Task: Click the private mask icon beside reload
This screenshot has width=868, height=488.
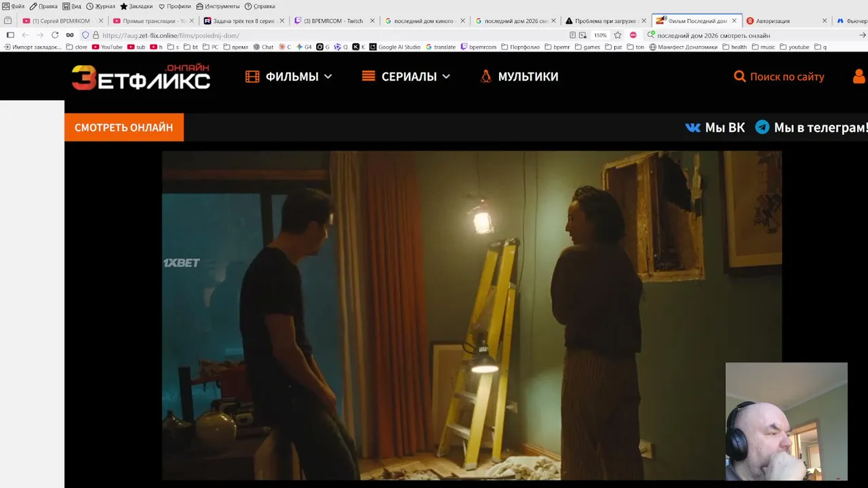Action: [69, 35]
